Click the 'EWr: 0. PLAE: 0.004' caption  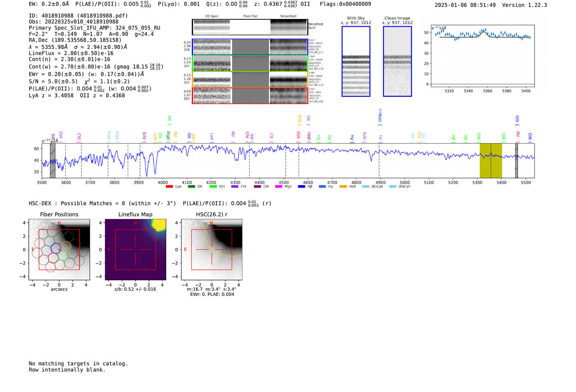212,294
